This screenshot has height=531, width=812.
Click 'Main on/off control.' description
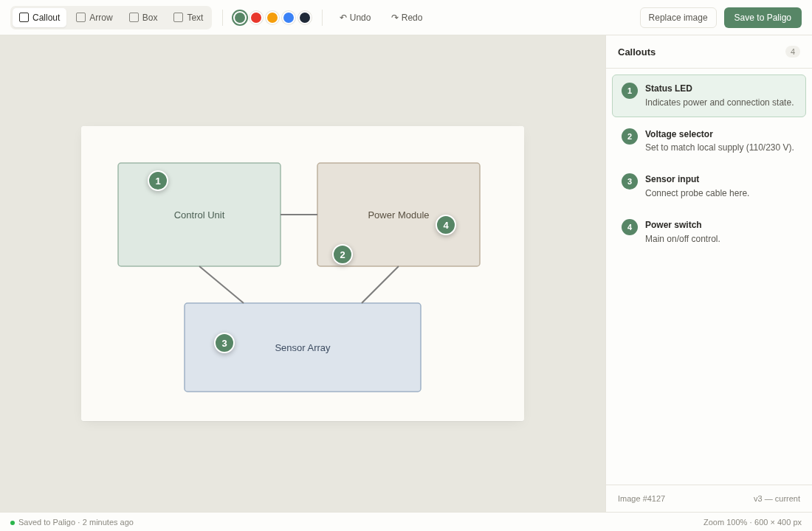point(683,239)
